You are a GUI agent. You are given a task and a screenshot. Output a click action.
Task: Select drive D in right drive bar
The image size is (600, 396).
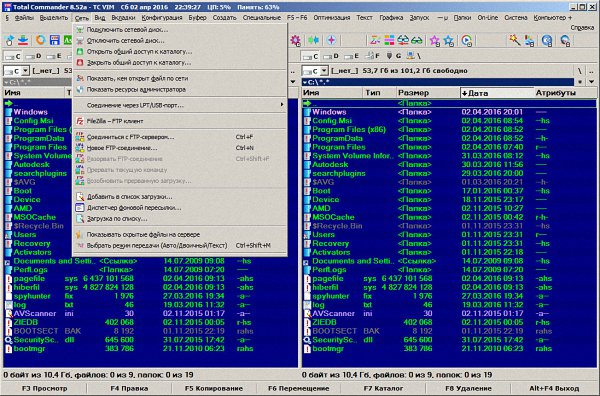point(331,56)
